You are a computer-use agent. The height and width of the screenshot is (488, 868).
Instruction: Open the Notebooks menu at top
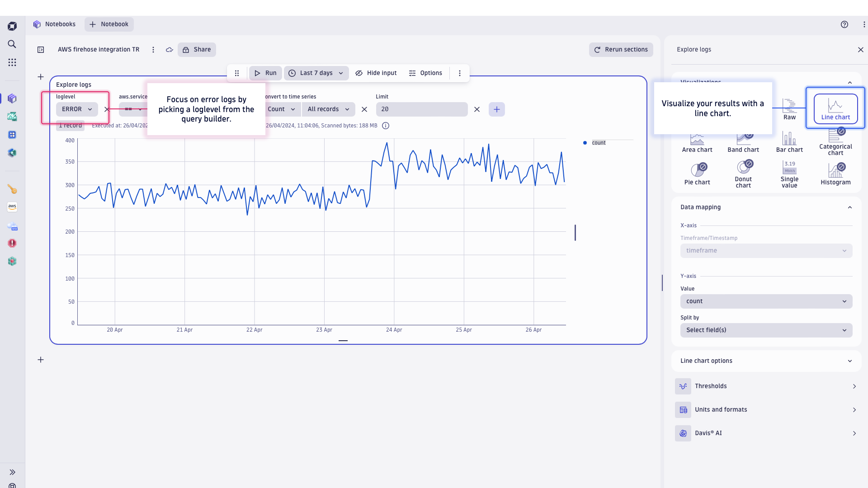pos(54,24)
